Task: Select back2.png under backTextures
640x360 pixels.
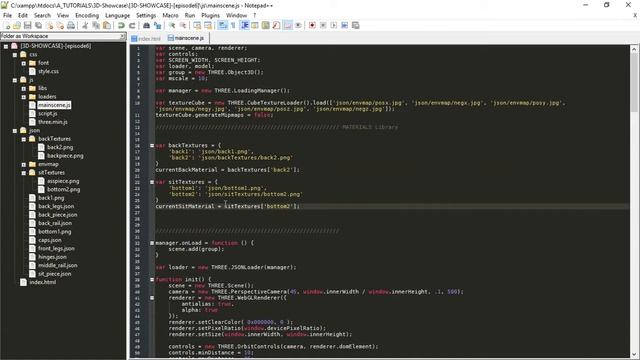Action: pyautogui.click(x=60, y=147)
